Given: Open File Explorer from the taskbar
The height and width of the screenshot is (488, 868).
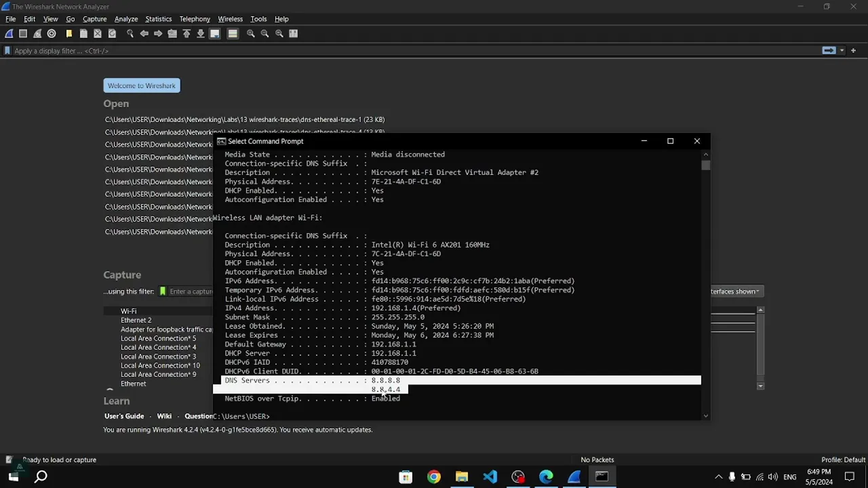Looking at the screenshot, I should [462, 476].
